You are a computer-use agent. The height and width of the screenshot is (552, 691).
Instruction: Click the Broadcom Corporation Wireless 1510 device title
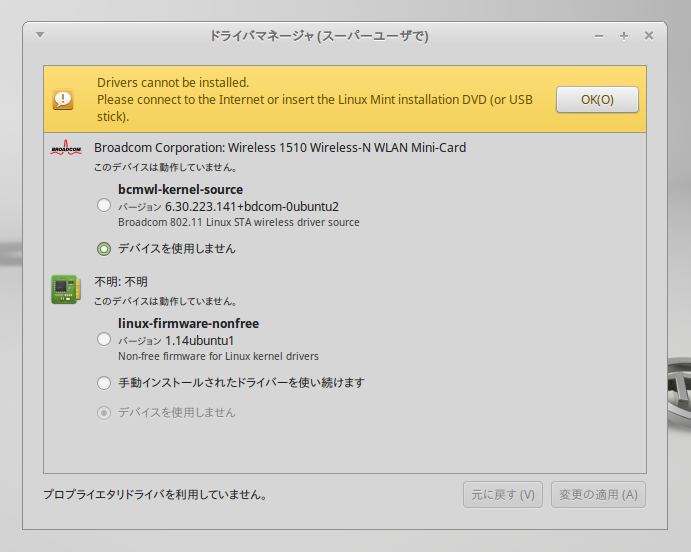280,148
